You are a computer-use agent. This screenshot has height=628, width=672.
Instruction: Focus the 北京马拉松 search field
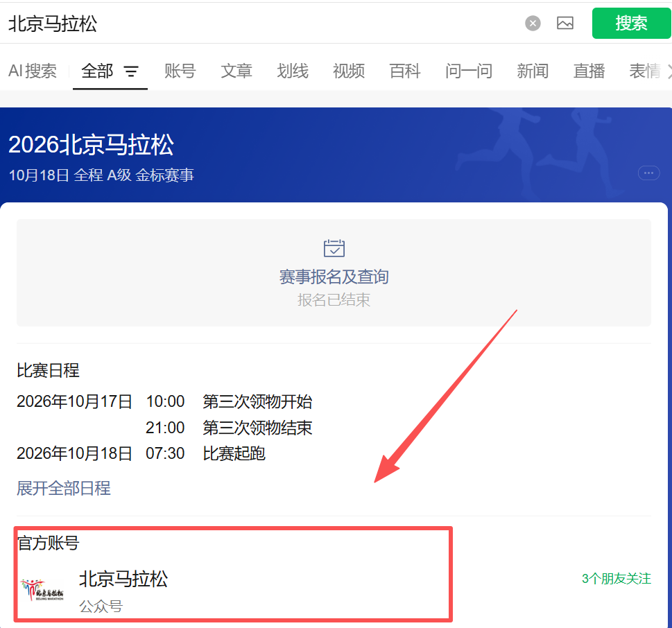tap(261, 23)
